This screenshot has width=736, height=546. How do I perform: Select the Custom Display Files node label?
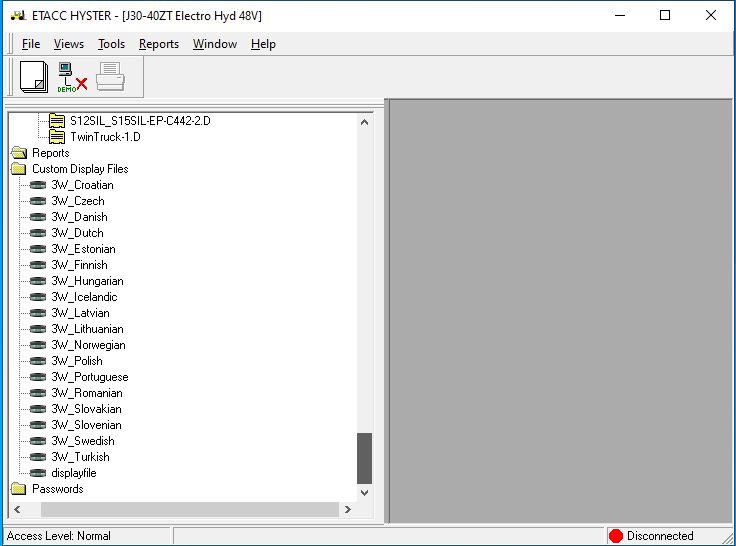(x=80, y=169)
